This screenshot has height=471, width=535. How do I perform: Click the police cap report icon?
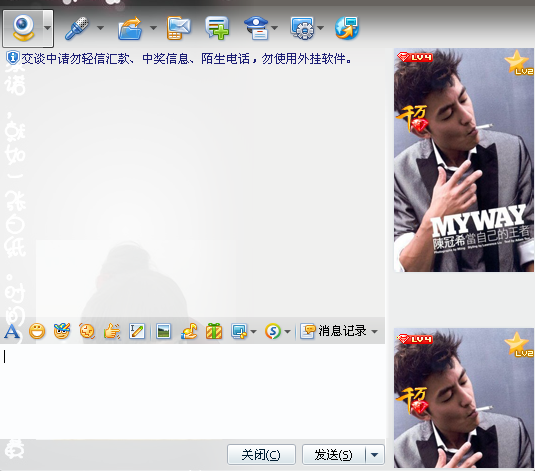(x=257, y=29)
